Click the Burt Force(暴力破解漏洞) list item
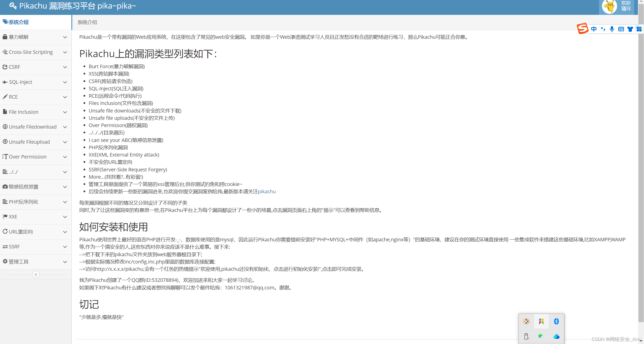 117,66
